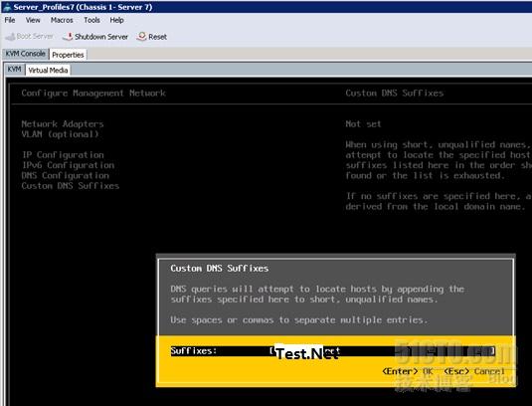Click the Shutdown Server label
This screenshot has height=406, width=532.
coord(101,37)
